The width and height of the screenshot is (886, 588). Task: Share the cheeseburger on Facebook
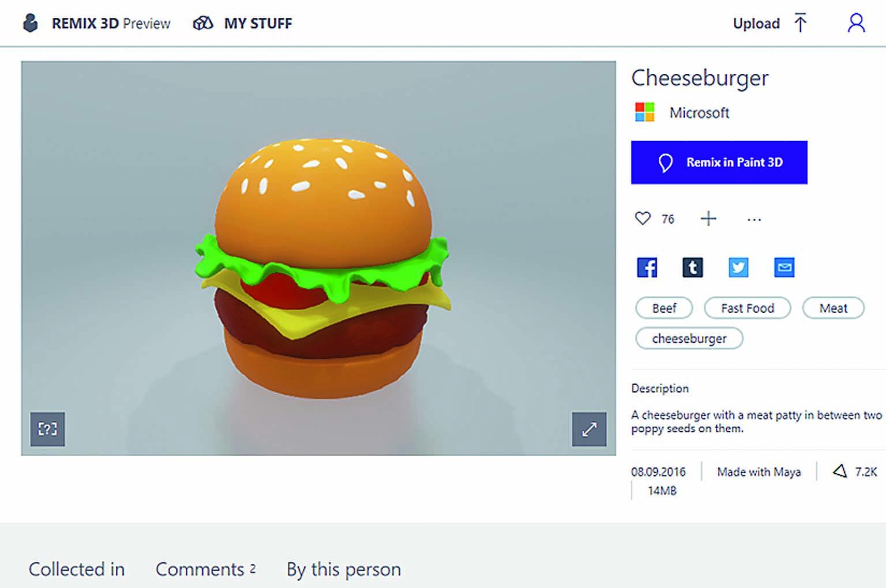pyautogui.click(x=647, y=267)
